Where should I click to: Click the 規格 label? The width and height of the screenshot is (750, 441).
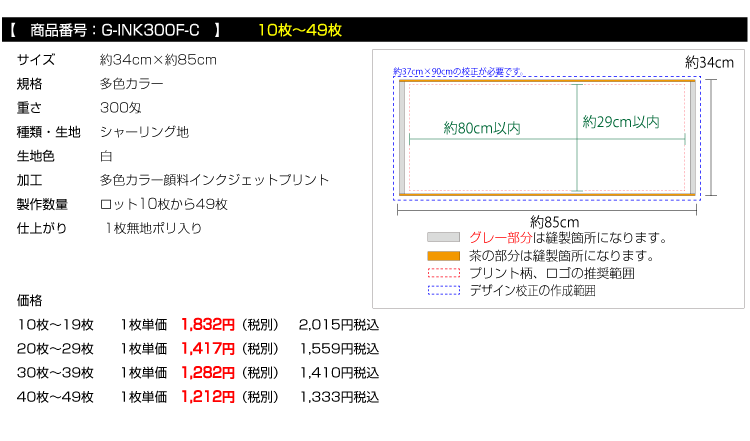30,84
